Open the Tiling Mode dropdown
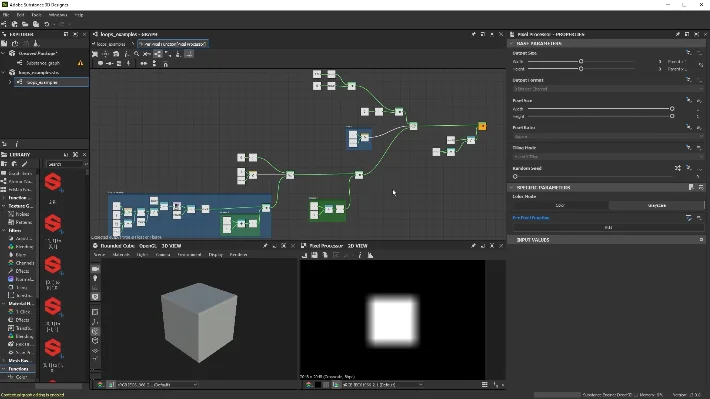This screenshot has height=399, width=710. click(608, 156)
